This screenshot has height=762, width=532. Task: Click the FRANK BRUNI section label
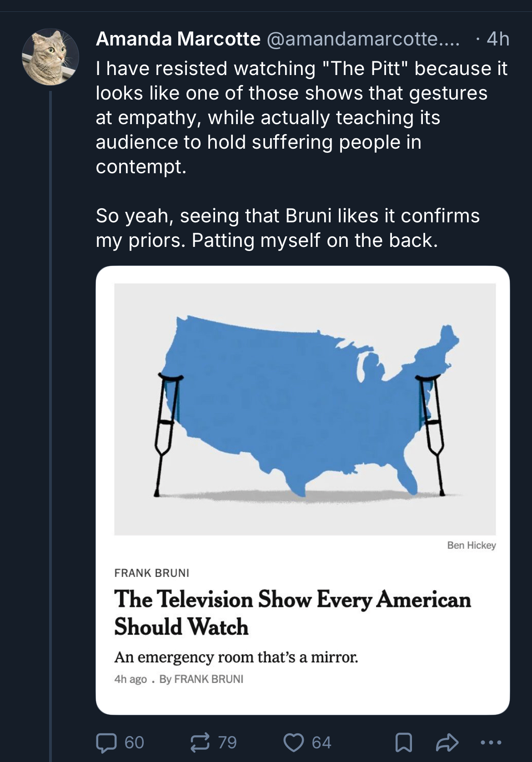pos(151,573)
